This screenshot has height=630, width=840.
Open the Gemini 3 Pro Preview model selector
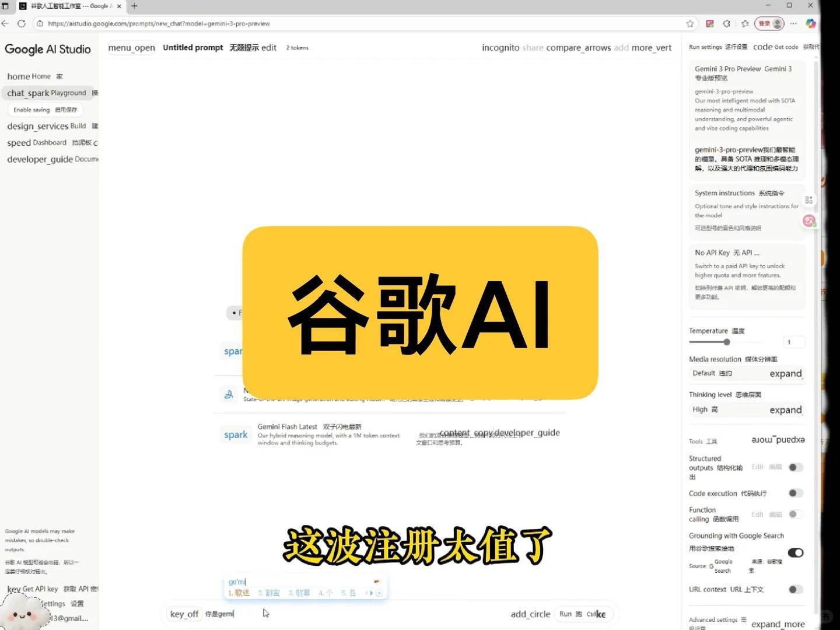point(747,120)
